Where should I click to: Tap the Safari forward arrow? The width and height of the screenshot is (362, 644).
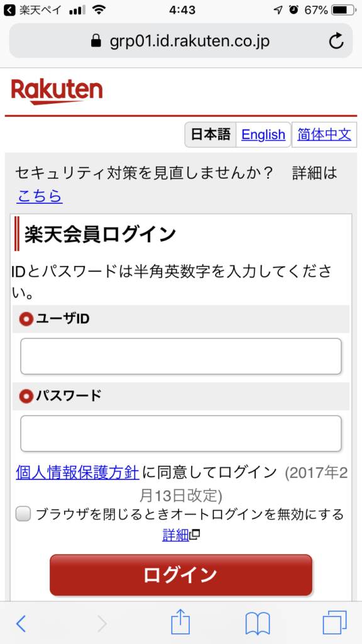pyautogui.click(x=102, y=623)
